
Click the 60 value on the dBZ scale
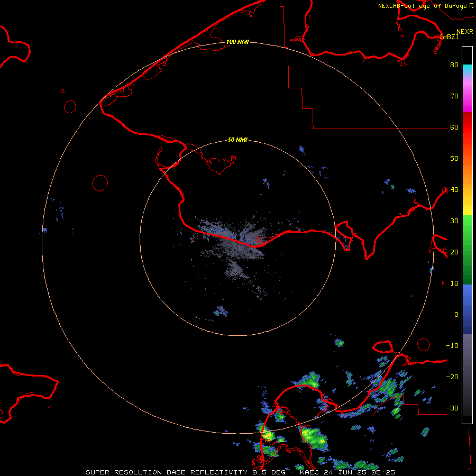(454, 127)
